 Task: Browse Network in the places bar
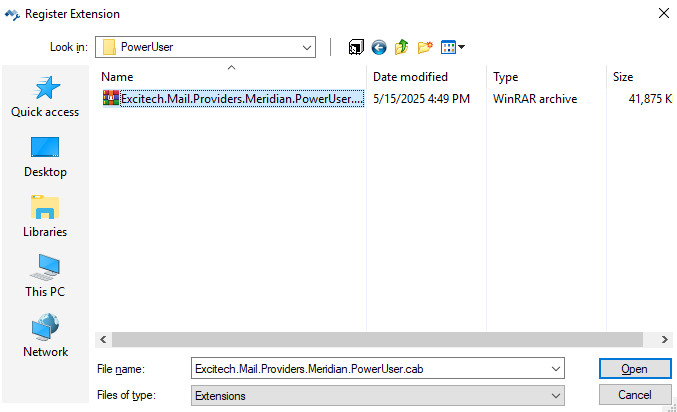click(45, 336)
